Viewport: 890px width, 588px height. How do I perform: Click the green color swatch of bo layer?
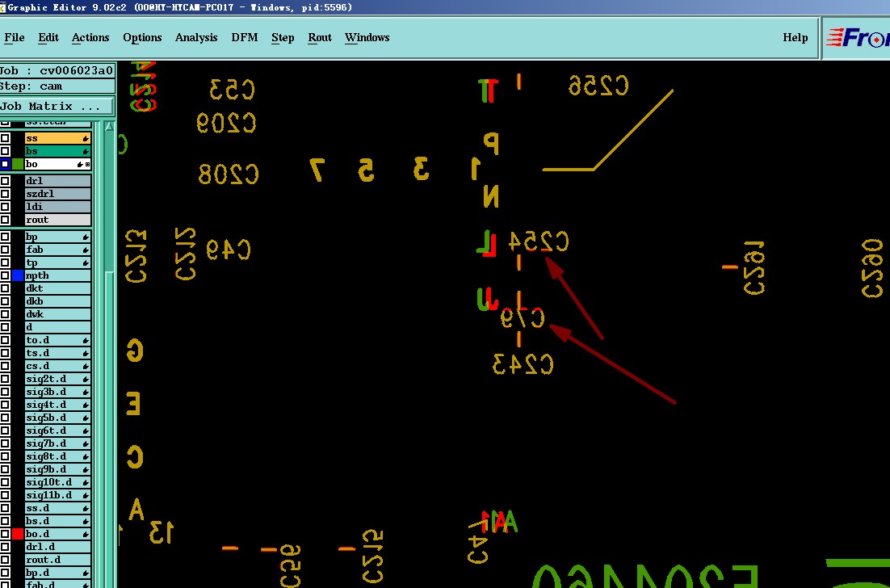pyautogui.click(x=18, y=165)
